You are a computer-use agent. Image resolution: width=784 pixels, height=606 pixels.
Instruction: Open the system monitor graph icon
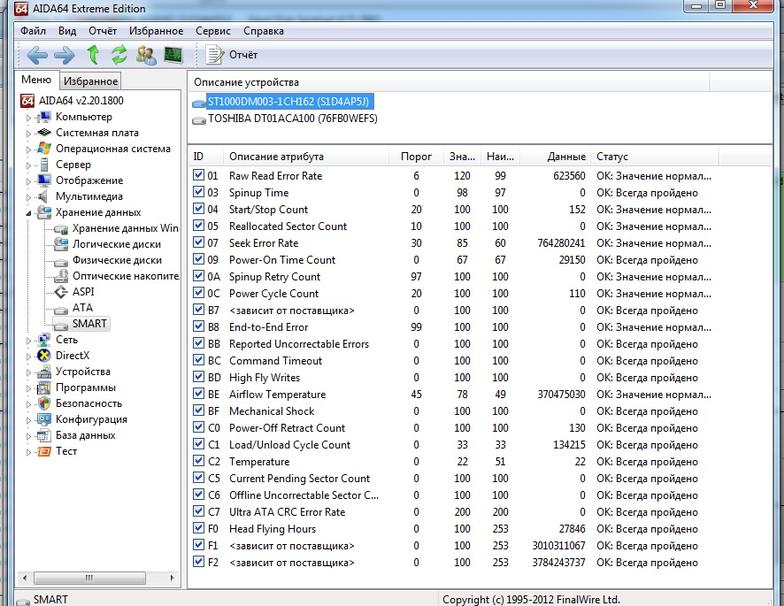[x=174, y=54]
